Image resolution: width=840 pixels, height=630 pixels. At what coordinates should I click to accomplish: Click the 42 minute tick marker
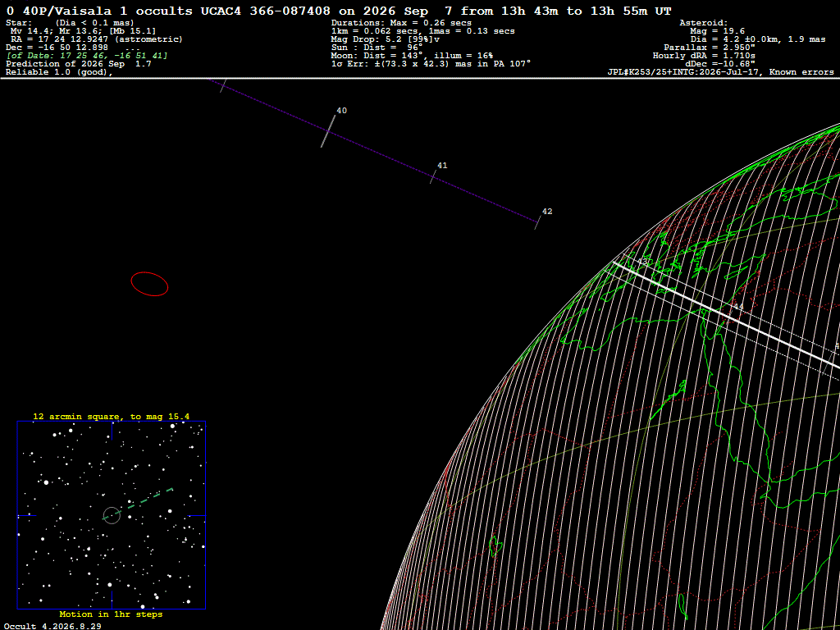coord(537,223)
